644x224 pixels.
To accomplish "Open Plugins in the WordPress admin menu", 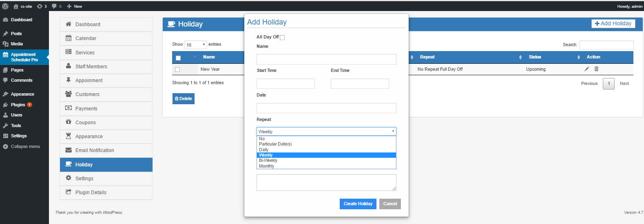I will pos(18,105).
